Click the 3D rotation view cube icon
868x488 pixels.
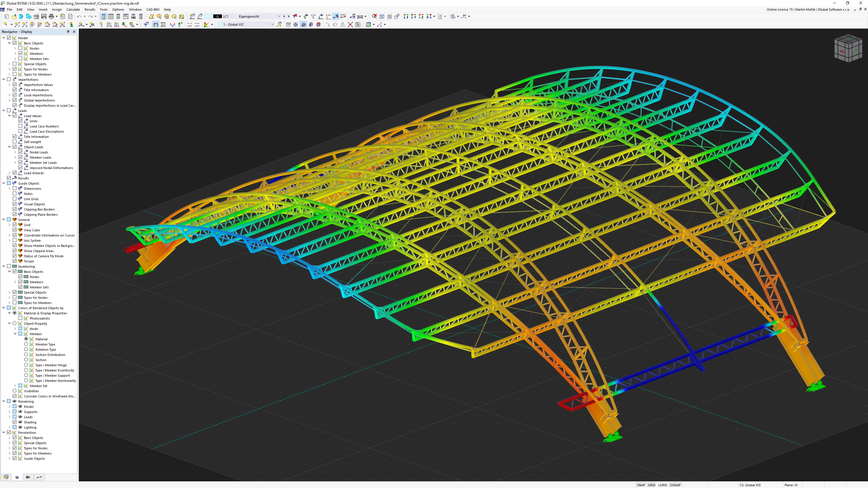coord(847,49)
